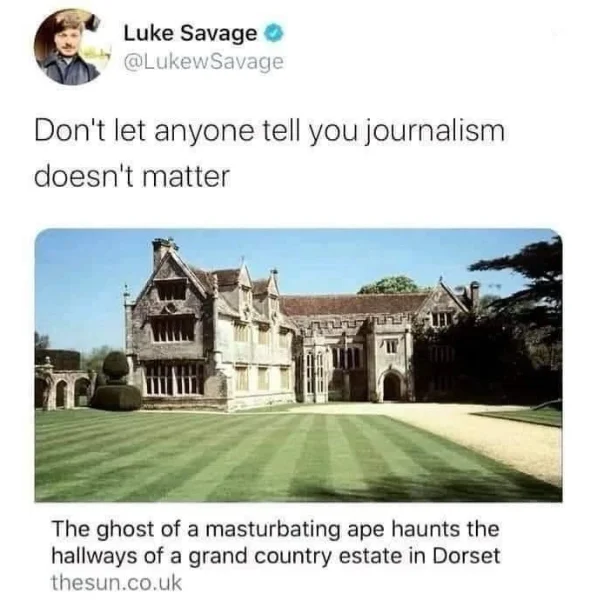600x600 pixels.
Task: Click the stone arches beside the house
Action: [63, 388]
